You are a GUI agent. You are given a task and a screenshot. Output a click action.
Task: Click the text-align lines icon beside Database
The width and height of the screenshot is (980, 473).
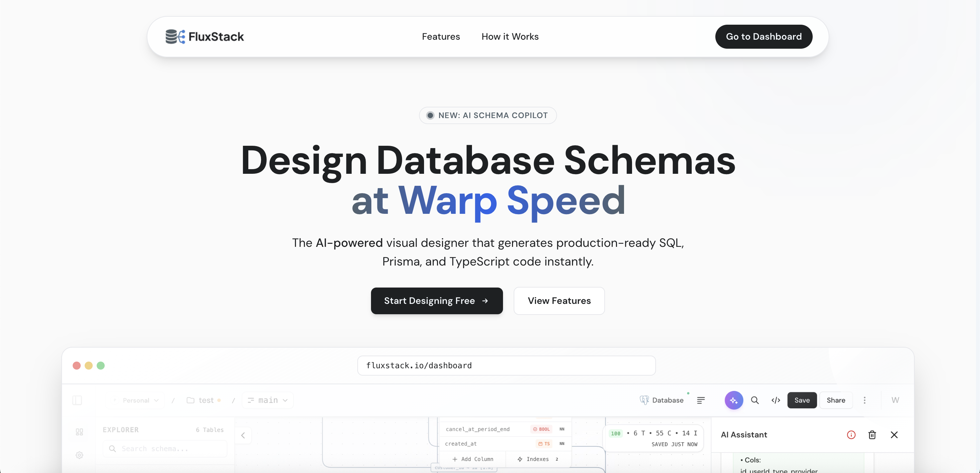click(701, 400)
